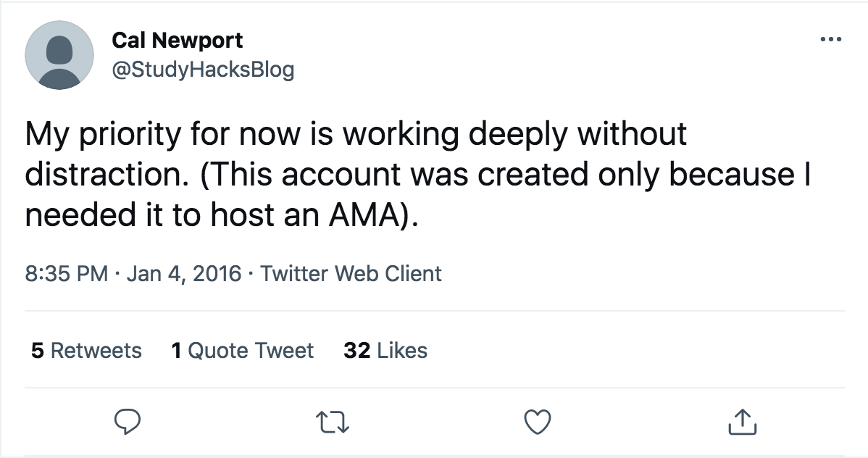Show the Likes label list
The height and width of the screenshot is (458, 868).
point(402,351)
